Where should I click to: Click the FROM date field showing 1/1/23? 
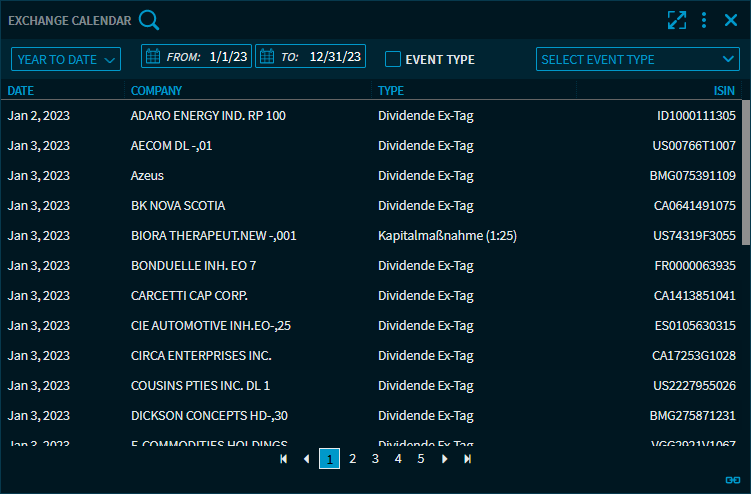[228, 57]
